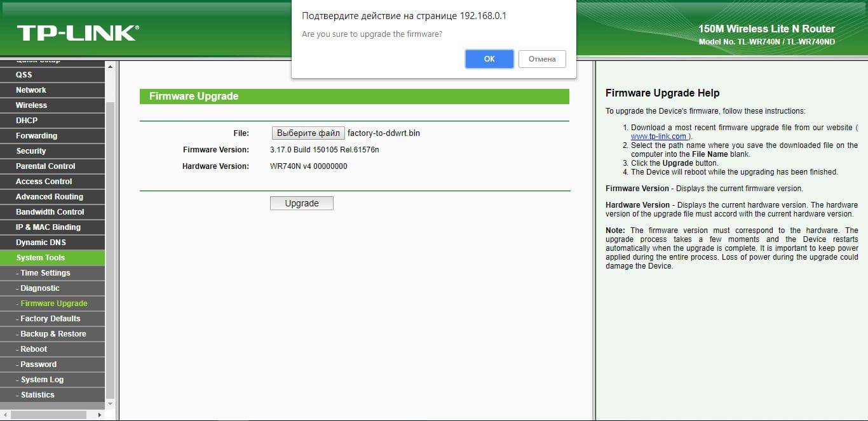Click the dialog title mentioning 192.168.0.1
Viewport: 868px width, 421px height.
(404, 15)
